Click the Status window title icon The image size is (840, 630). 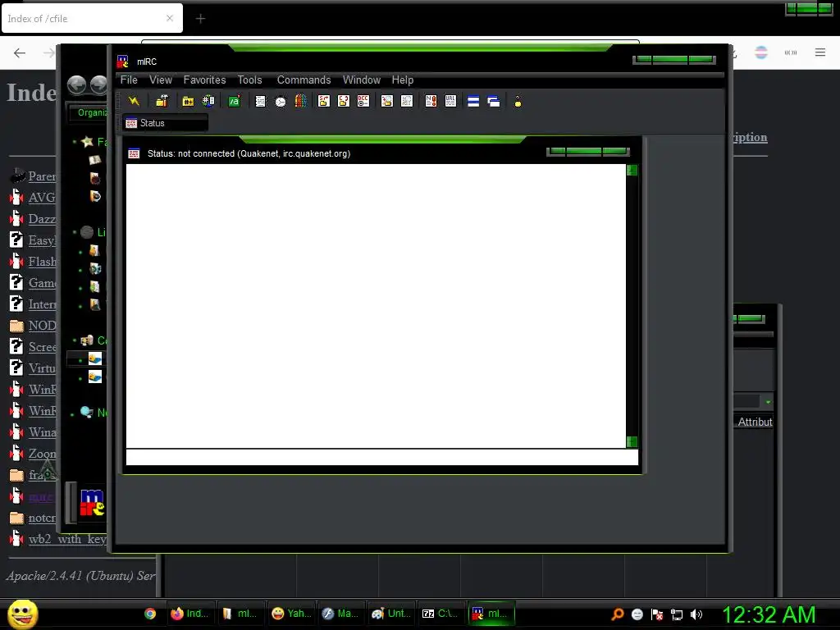point(134,153)
